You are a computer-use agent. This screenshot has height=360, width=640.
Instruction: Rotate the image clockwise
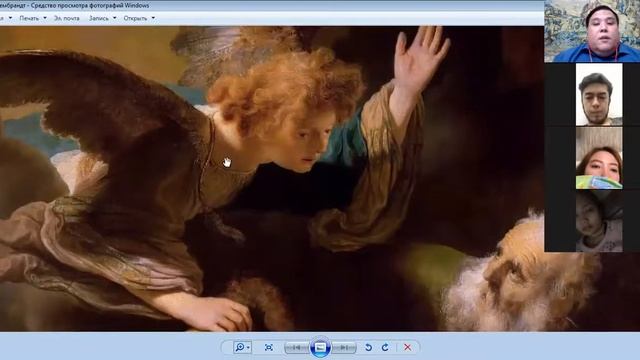pos(385,347)
